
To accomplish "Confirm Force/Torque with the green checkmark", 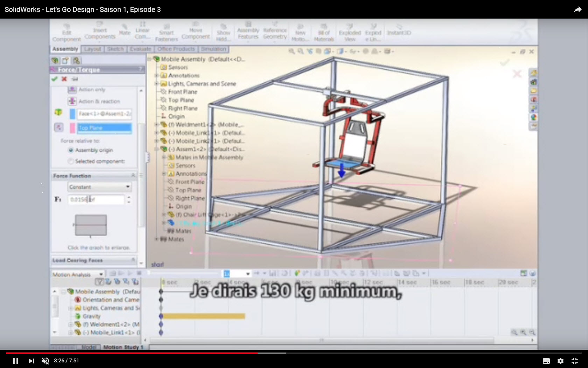I will click(x=54, y=79).
